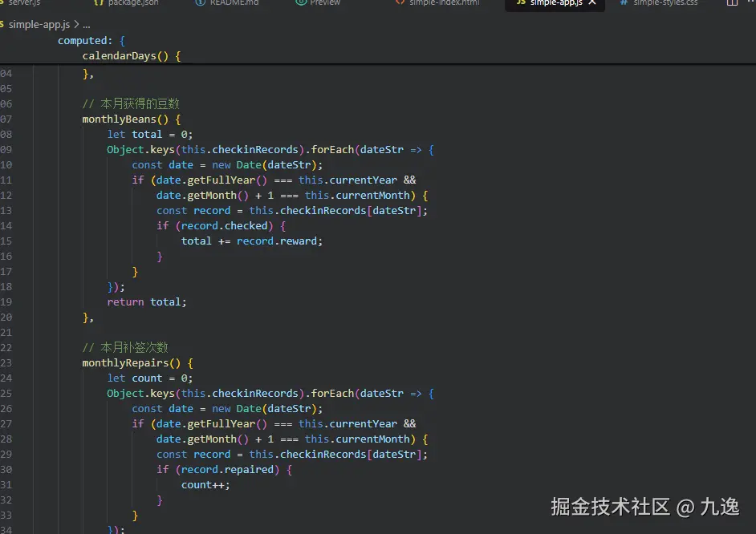Jump to sticky header 'calendarDays() {'

click(x=131, y=56)
